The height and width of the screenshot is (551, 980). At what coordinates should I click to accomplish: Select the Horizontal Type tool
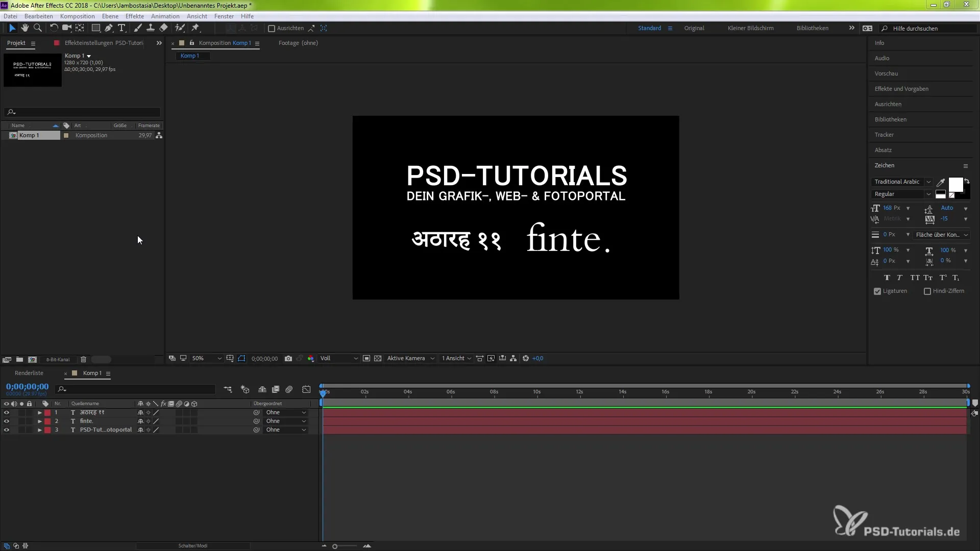121,28
